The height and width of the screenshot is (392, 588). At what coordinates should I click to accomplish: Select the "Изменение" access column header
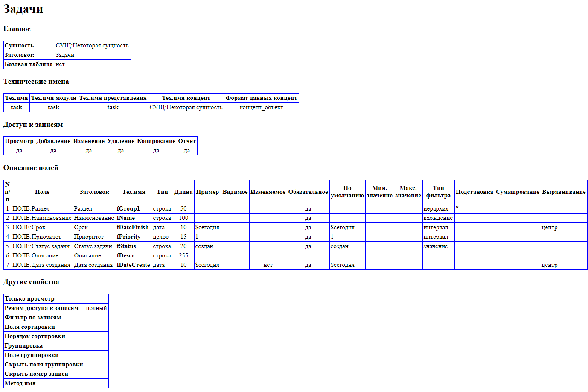tap(89, 141)
